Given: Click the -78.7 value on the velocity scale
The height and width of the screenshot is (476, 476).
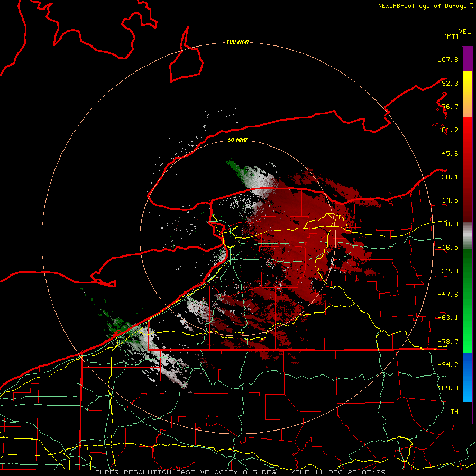Looking at the screenshot, I should [448, 342].
